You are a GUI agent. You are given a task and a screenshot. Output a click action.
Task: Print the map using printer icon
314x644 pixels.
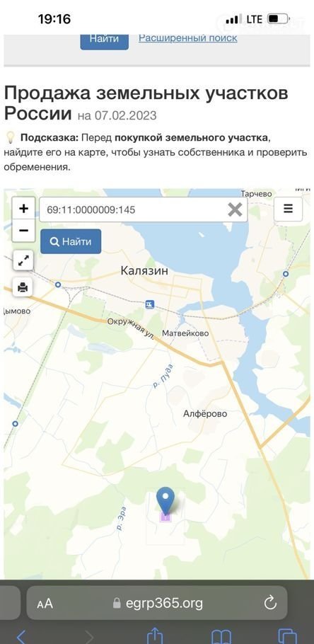[23, 287]
